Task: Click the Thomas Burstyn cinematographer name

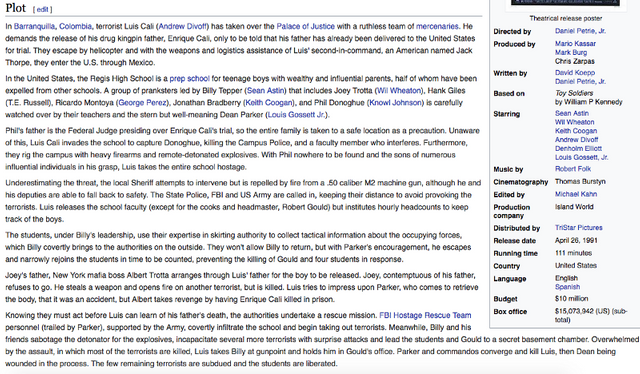Action: tap(580, 181)
